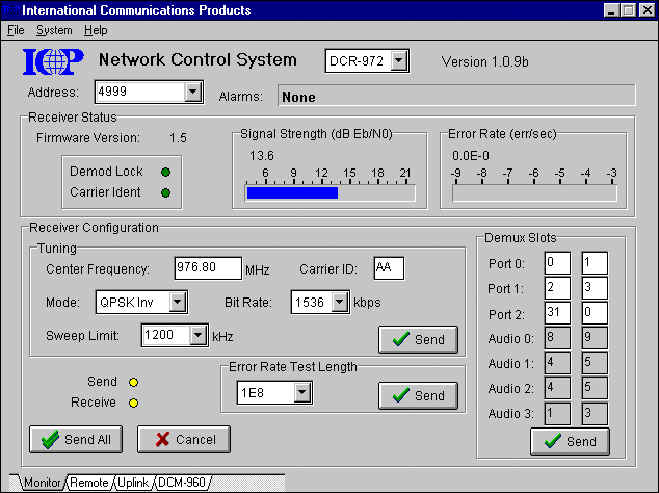
Task: Click Audio 1 second slot field
Action: coord(595,363)
